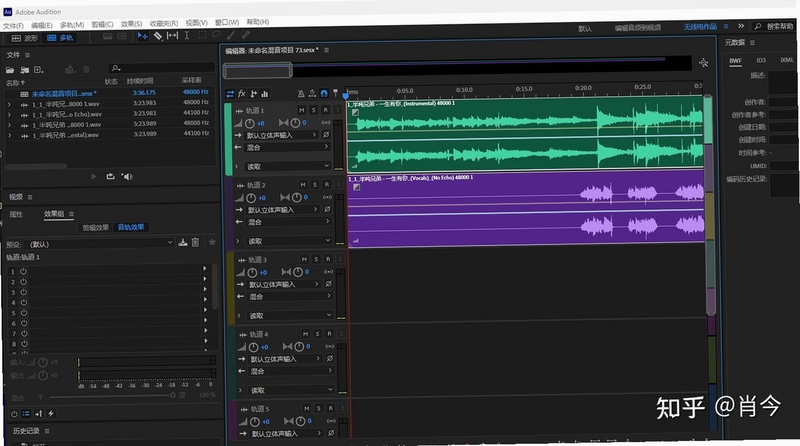Click the zoom navigator icon right of overview
800x446 pixels.
(x=704, y=63)
